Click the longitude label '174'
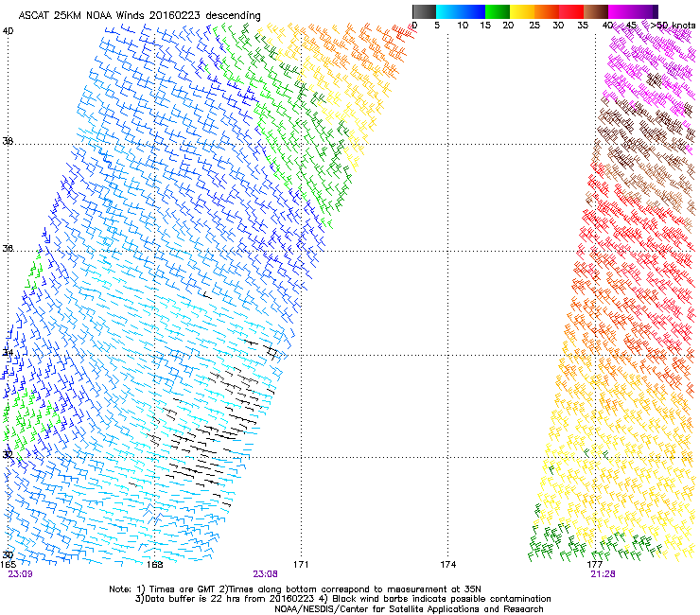Viewport: 700px width, 615px height. tap(448, 565)
